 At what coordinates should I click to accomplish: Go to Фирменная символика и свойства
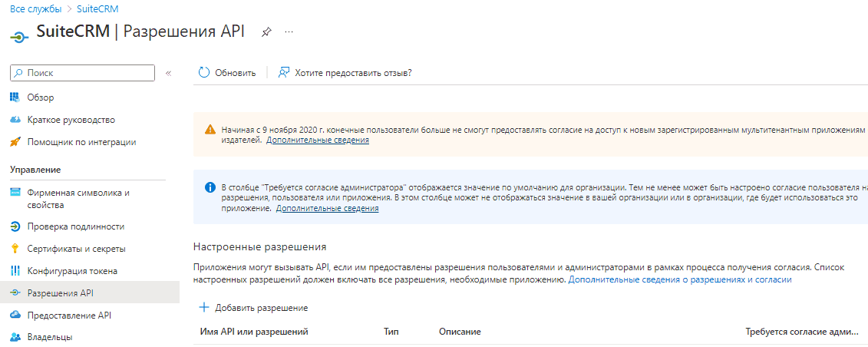(x=78, y=200)
